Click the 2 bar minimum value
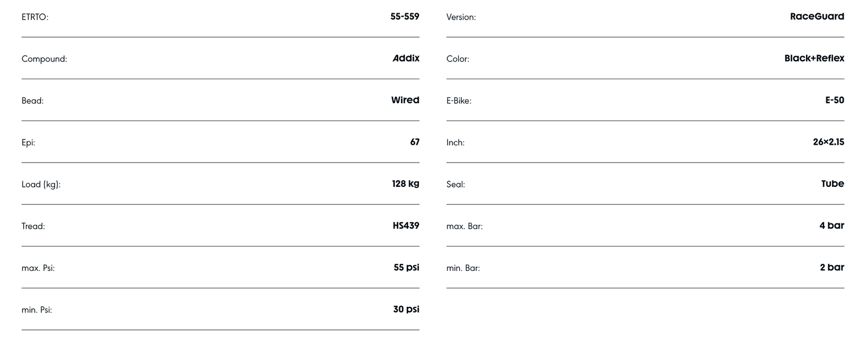 (x=832, y=267)
